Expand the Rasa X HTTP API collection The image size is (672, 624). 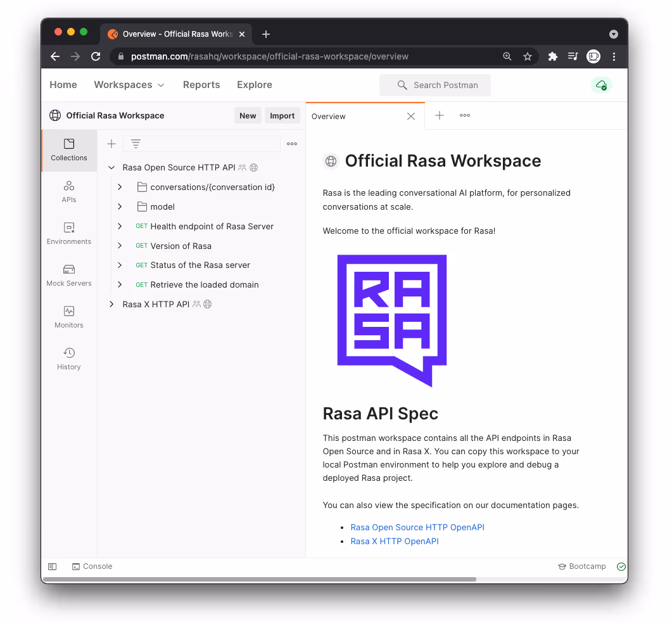click(111, 304)
